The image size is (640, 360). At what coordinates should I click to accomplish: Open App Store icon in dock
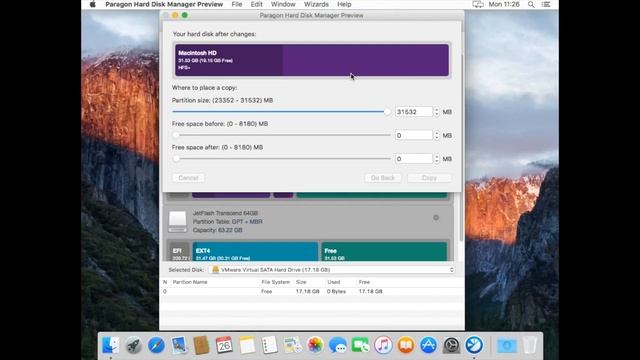(428, 345)
